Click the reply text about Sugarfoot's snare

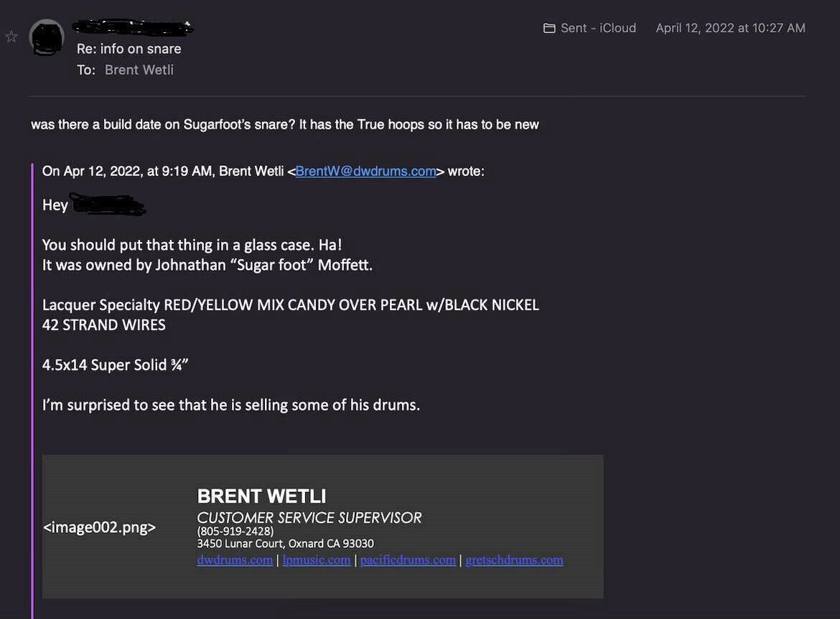click(x=284, y=124)
